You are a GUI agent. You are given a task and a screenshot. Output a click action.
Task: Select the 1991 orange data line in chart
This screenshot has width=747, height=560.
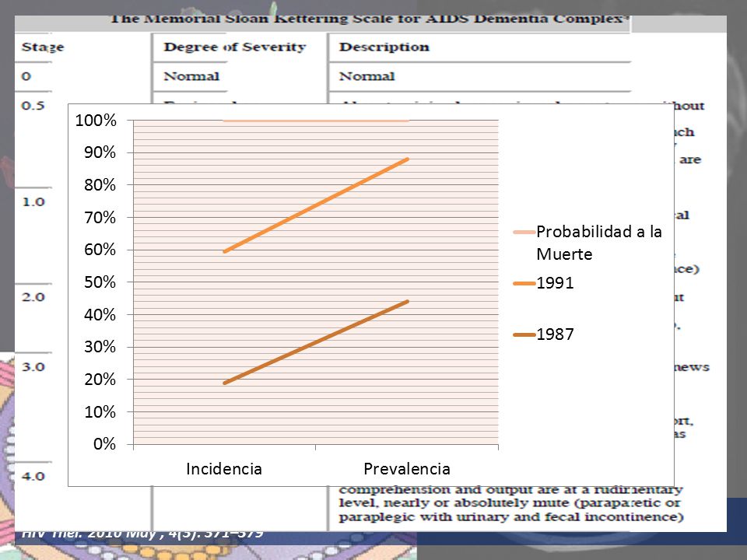(x=316, y=205)
